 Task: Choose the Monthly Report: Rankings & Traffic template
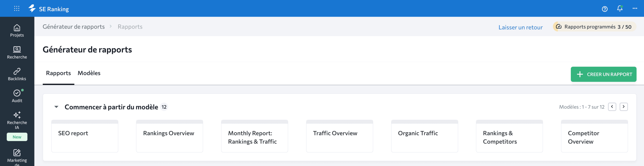tap(255, 136)
